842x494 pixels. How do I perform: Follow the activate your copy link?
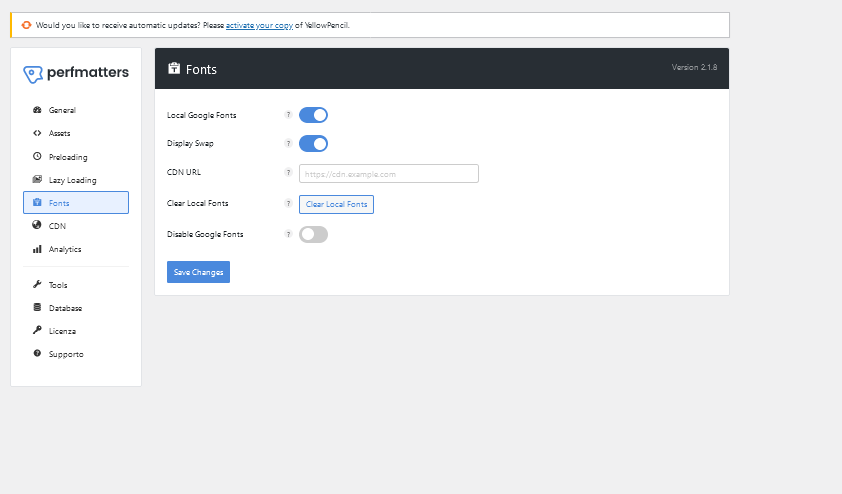click(x=259, y=25)
